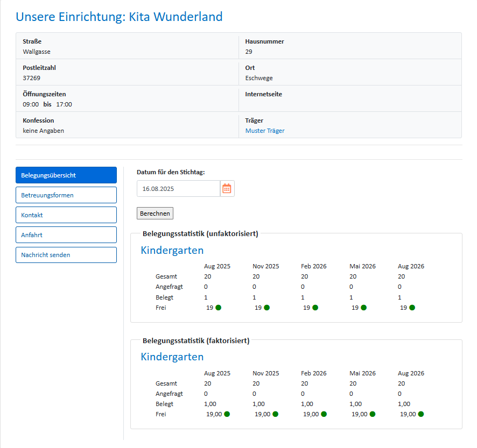
Task: Click green status dot for Nov 2025 unfaktorisiert
Action: point(267,308)
